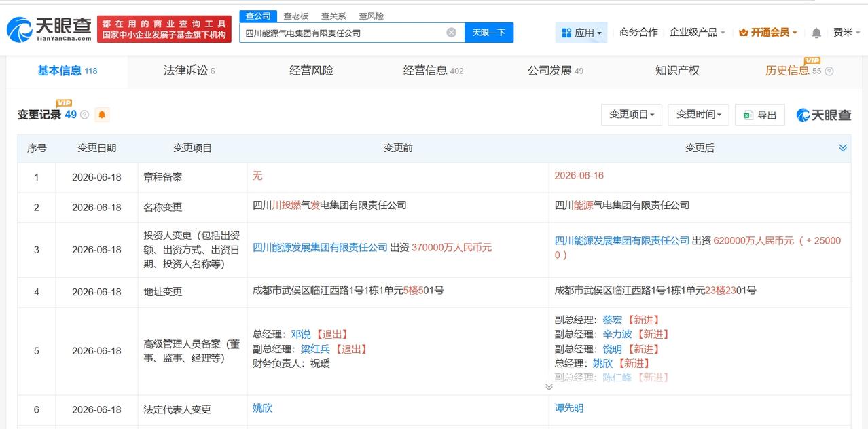Click the 变更日期 column header
This screenshot has height=429, width=868.
(96, 148)
